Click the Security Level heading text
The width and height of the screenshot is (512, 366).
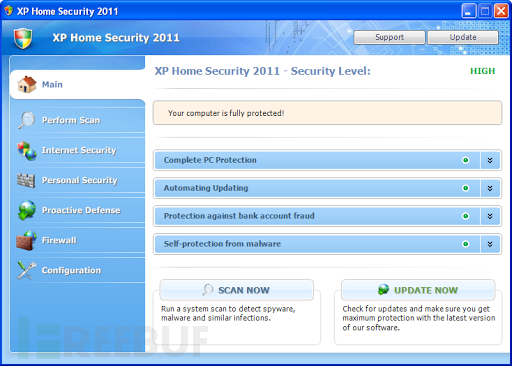pos(262,71)
